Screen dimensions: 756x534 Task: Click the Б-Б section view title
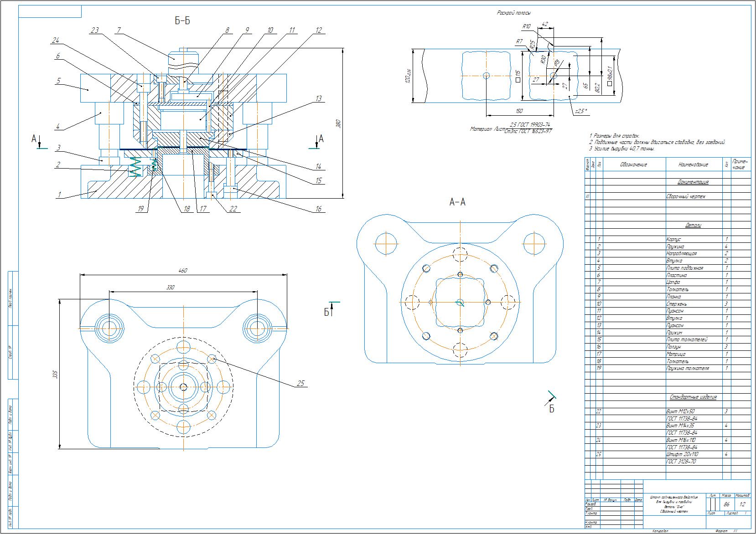[182, 21]
